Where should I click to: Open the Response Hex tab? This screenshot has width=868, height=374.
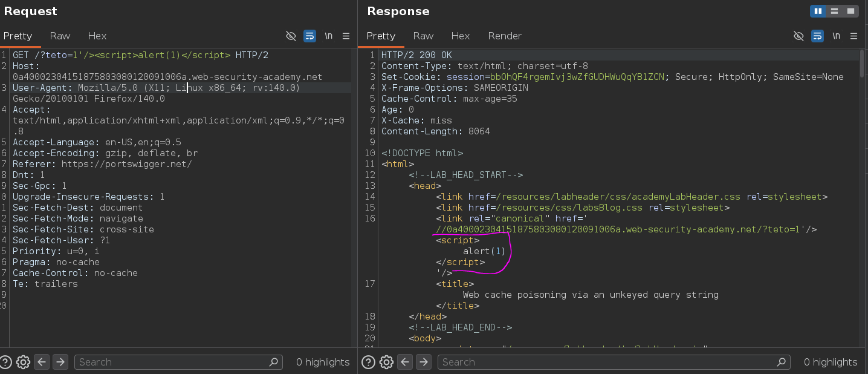pos(461,36)
